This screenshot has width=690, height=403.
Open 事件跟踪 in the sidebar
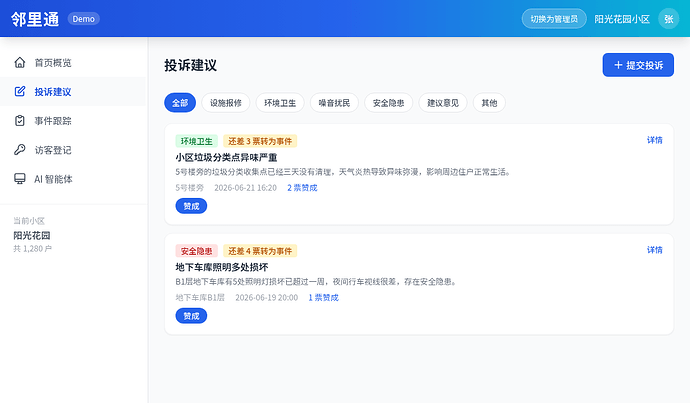click(73, 121)
